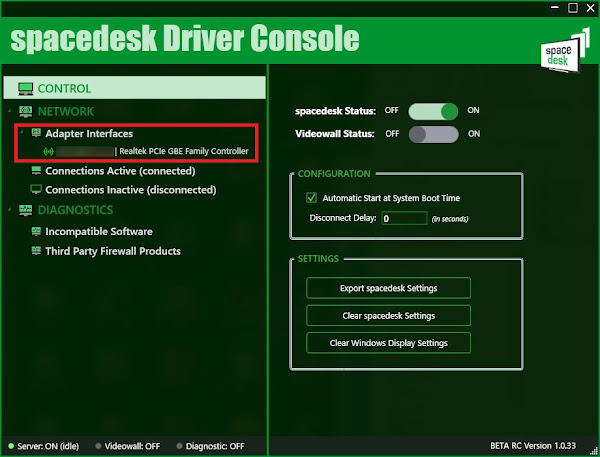Click the Incompatible Software icon

(x=36, y=231)
